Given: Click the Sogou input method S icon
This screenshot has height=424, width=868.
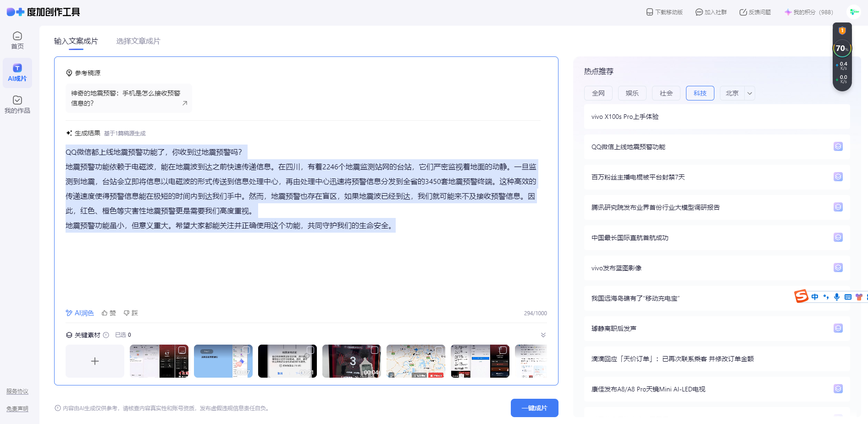Looking at the screenshot, I should [802, 296].
